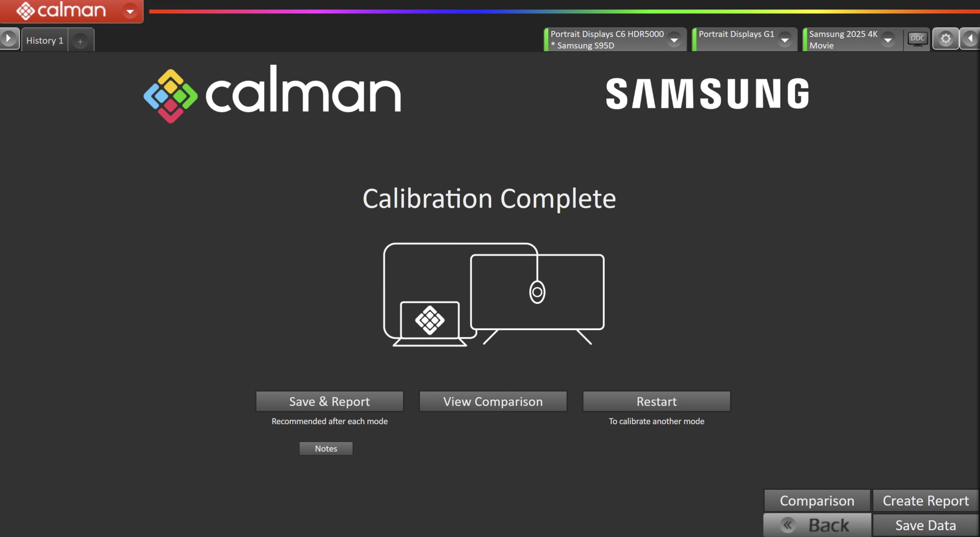Click the Comparison button at bottom right
This screenshot has width=980, height=537.
817,501
